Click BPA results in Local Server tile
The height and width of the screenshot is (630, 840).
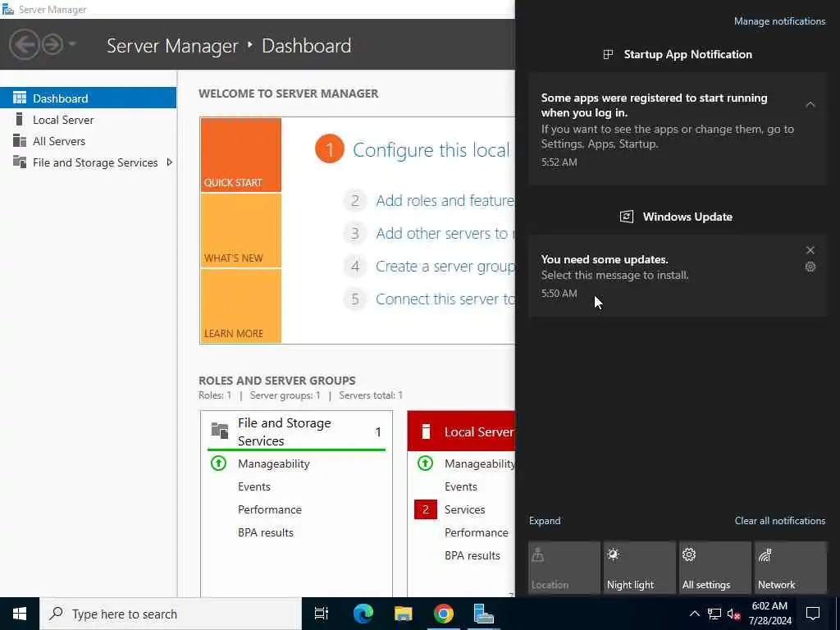pyautogui.click(x=472, y=555)
